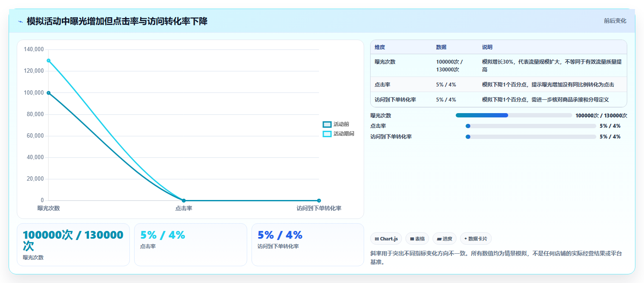Viewport: 644px width, 283px height.
Task: Click the blue 5% / 4% 访问到下单转化率 card
Action: point(308,245)
